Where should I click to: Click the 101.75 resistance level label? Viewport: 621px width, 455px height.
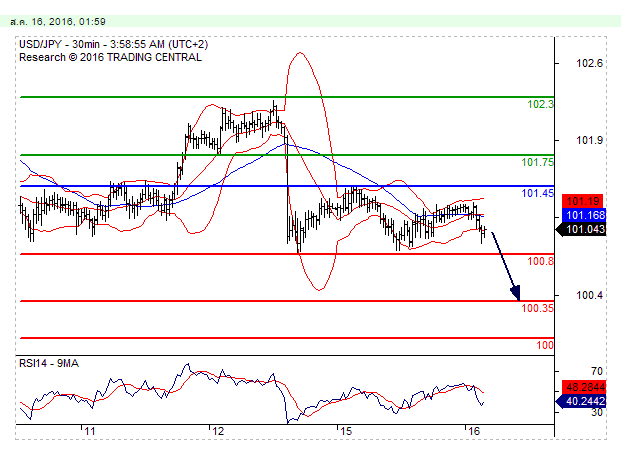[537, 162]
